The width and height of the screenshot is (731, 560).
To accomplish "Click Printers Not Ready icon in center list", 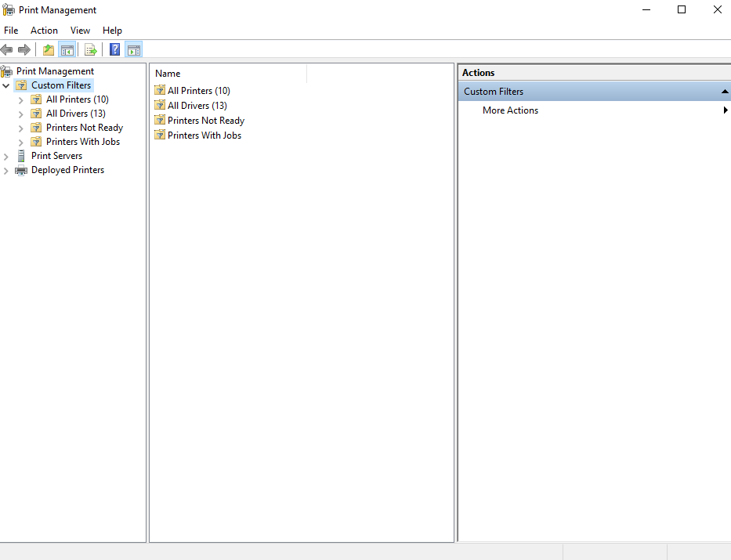I will [x=160, y=120].
